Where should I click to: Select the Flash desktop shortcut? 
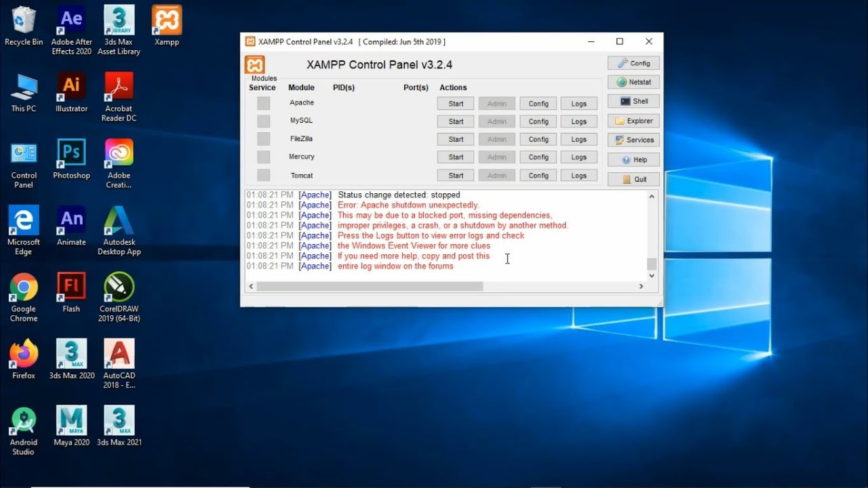pos(71,293)
